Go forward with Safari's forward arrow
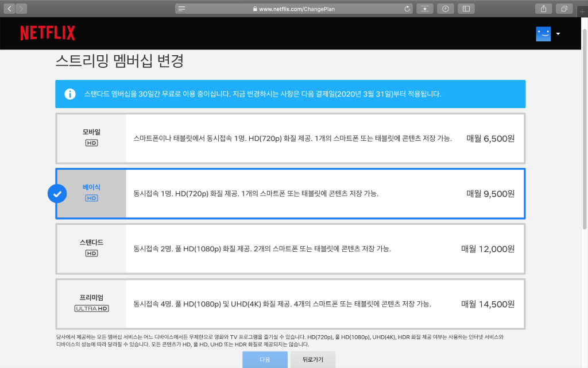588x368 pixels. 21,9
